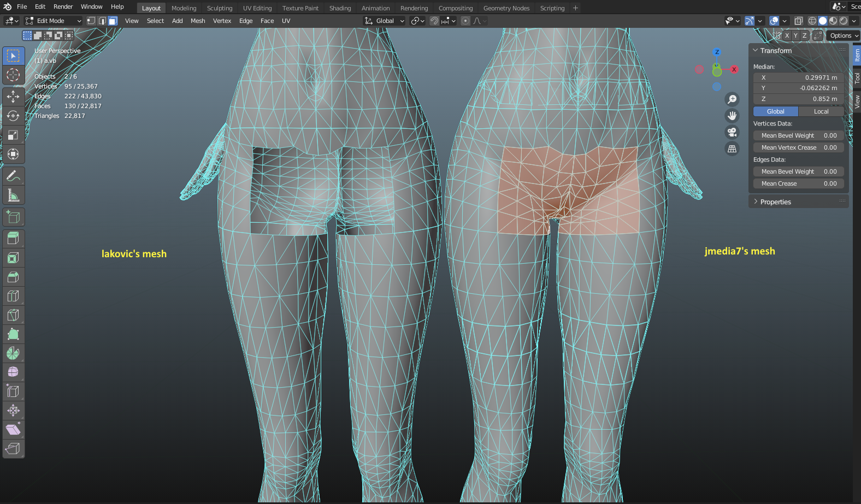
Task: Open the Options dropdown
Action: click(844, 35)
